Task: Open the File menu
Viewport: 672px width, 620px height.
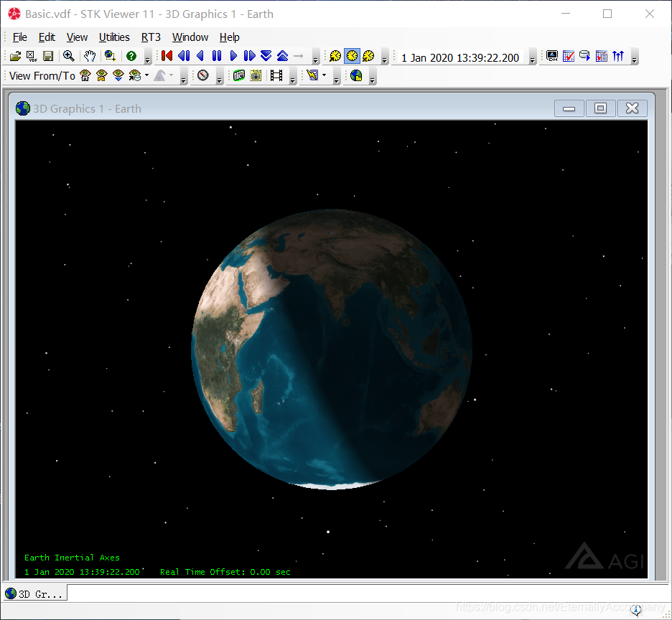Action: (19, 37)
